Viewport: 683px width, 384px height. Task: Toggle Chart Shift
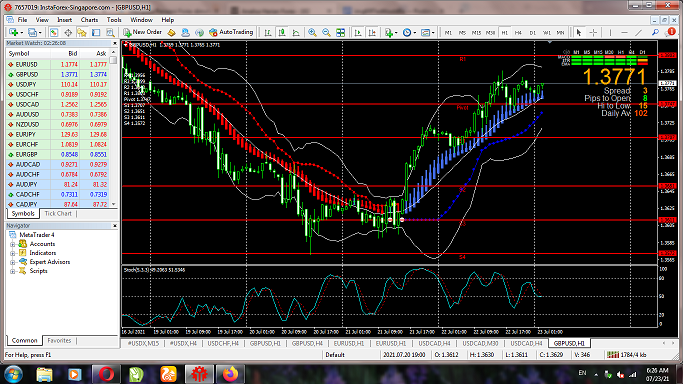point(372,32)
